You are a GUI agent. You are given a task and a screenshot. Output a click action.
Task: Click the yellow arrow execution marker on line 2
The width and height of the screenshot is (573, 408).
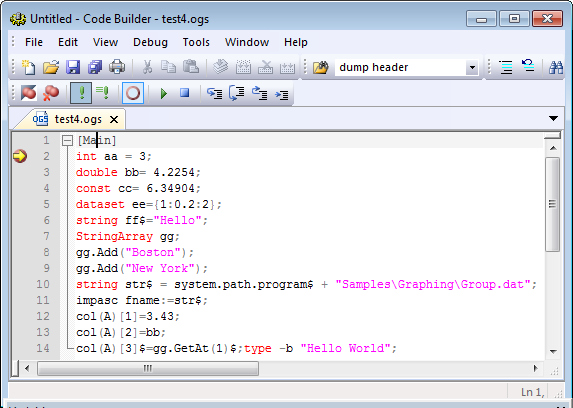20,156
